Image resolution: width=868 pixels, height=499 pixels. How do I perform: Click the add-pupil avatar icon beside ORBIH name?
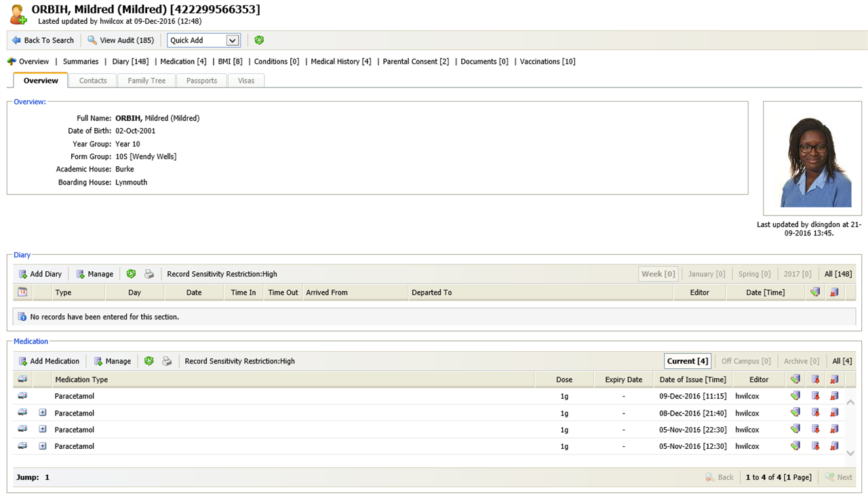point(18,15)
